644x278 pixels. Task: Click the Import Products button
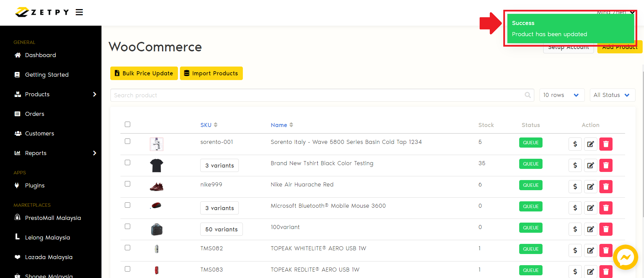[211, 73]
